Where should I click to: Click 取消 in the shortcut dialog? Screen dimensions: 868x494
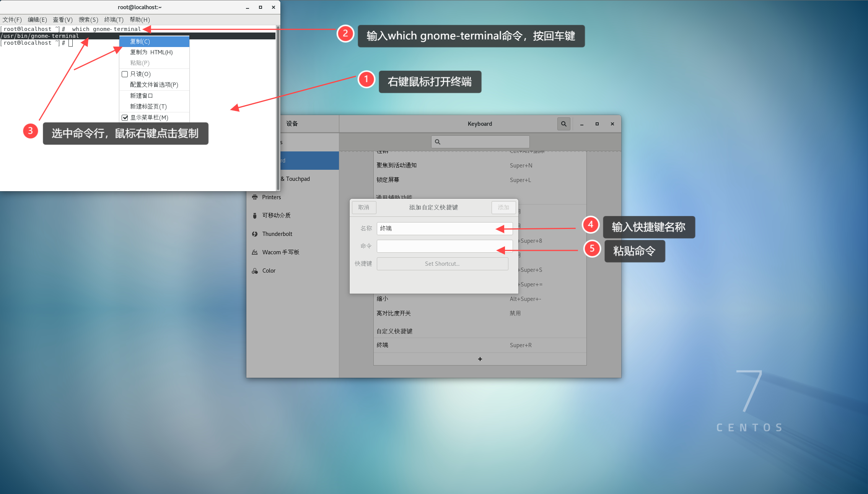(x=364, y=208)
